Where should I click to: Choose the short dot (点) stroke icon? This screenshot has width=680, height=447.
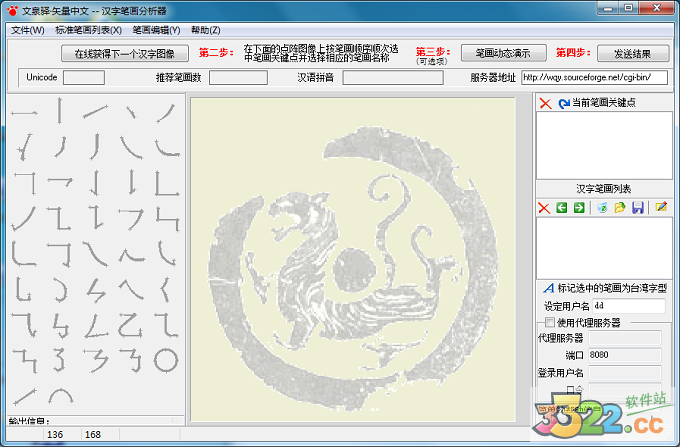pos(131,112)
